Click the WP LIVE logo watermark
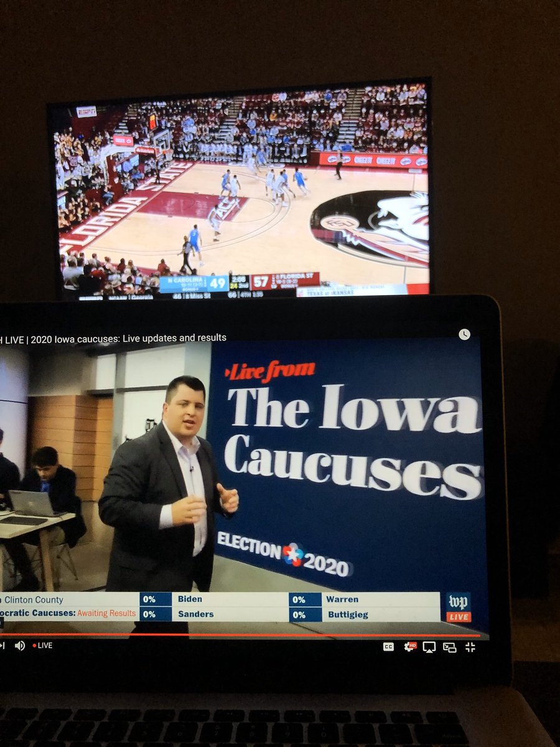560x747 pixels. 459,607
